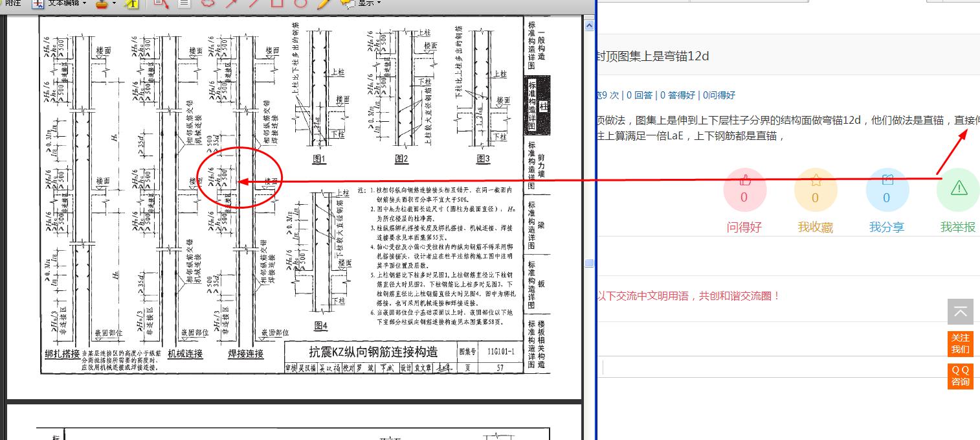Select the cloud shape tool
This screenshot has width=980, height=440.
point(207,3)
